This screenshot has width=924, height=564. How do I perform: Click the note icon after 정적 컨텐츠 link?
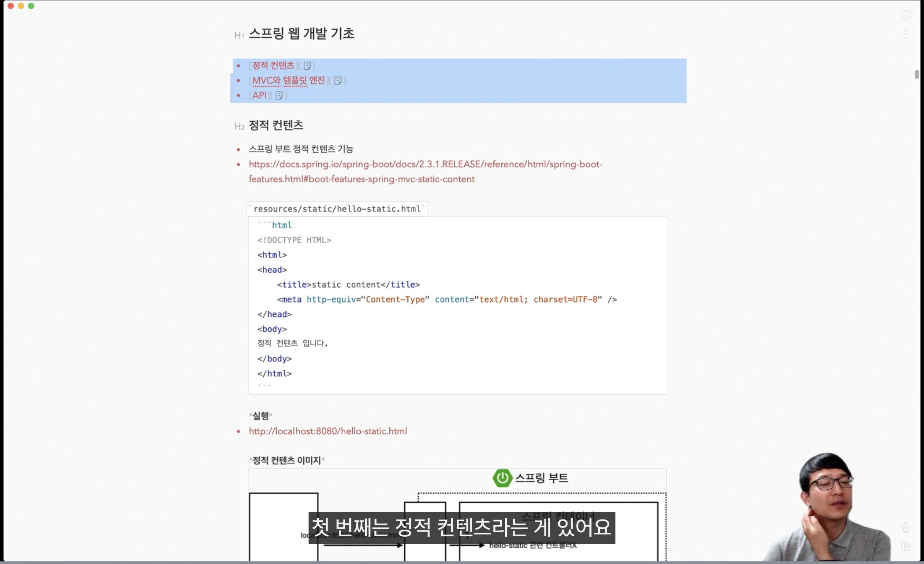(x=307, y=66)
